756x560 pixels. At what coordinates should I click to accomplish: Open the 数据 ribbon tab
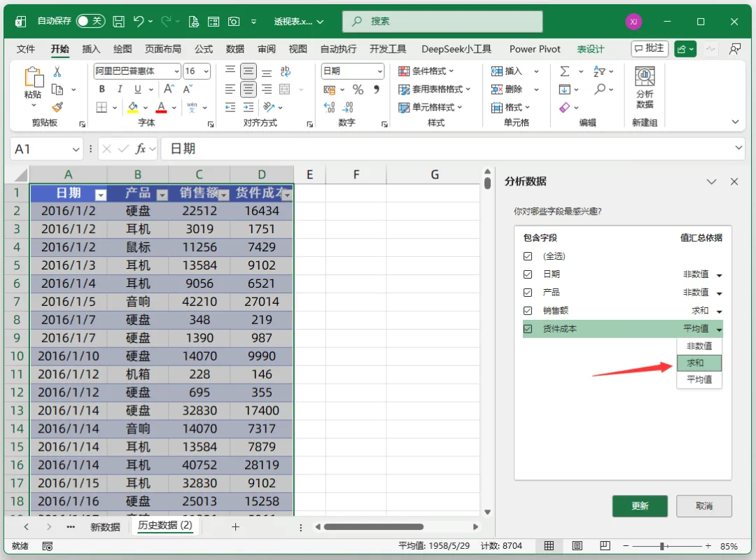click(x=234, y=49)
